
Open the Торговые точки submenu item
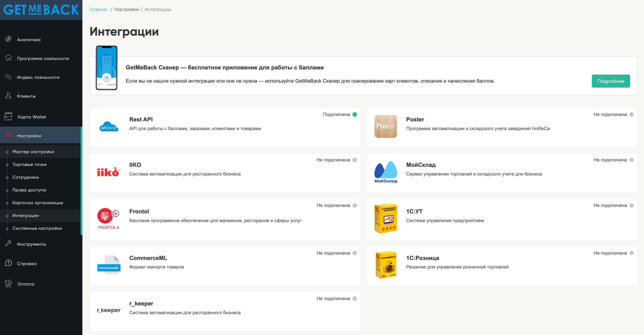30,165
